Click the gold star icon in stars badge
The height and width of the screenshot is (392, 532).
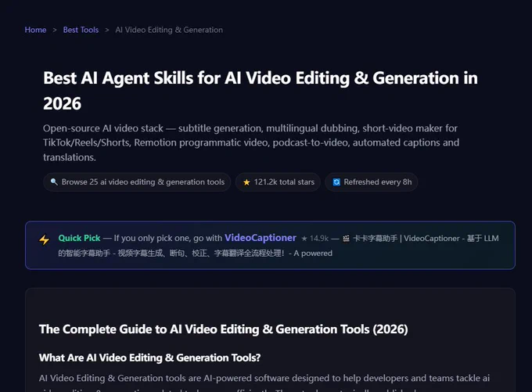click(x=246, y=182)
